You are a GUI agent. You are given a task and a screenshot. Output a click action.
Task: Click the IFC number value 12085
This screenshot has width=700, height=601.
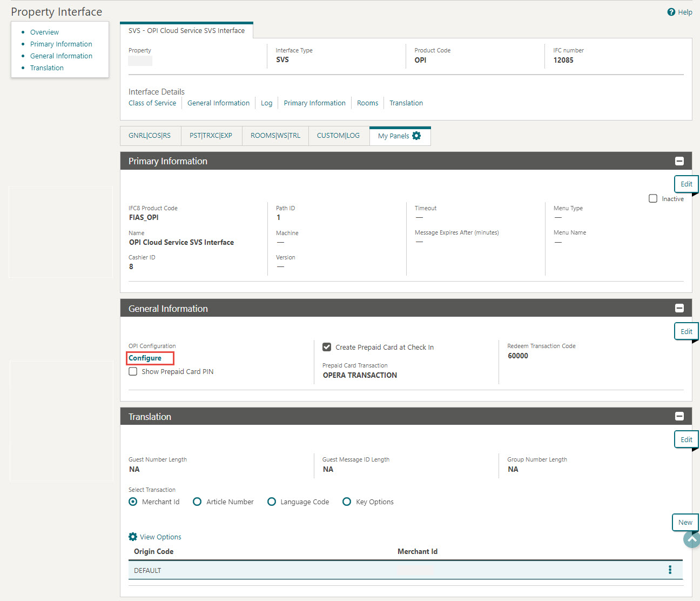563,60
